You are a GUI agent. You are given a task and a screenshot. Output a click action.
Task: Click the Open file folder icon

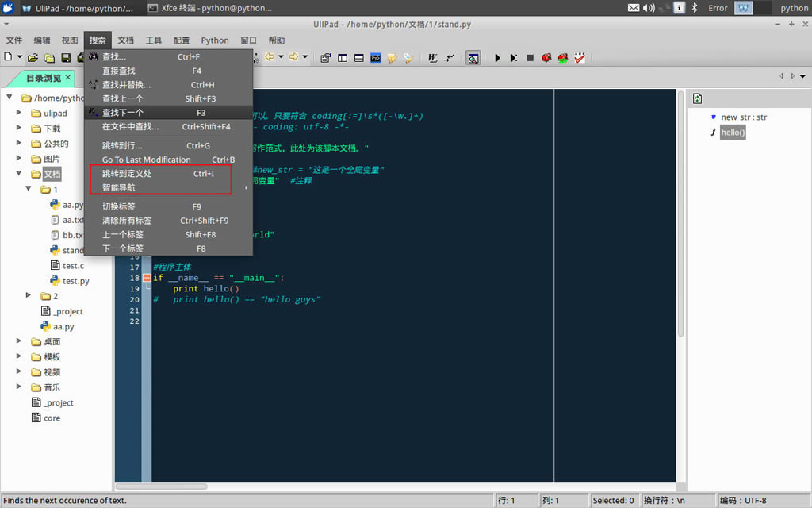pyautogui.click(x=33, y=58)
